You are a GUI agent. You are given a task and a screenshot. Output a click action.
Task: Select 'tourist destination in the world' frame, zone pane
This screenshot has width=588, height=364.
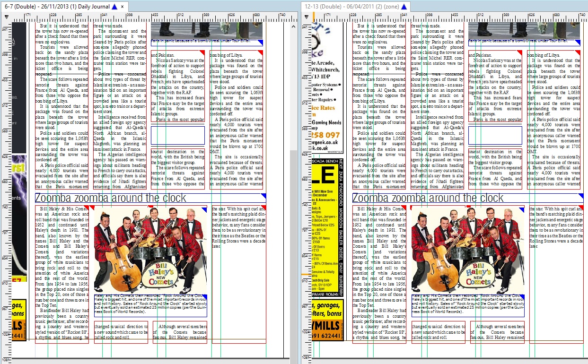pos(495,169)
